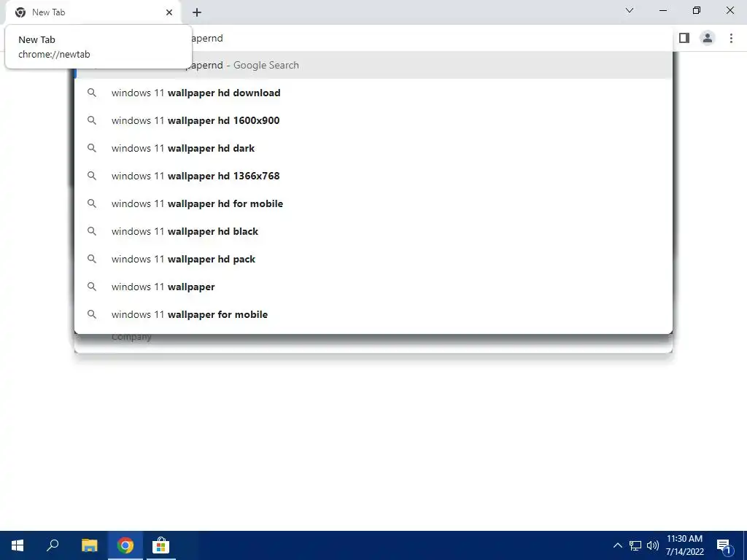747x560 pixels.
Task: Click search icon beside 'wallpaper hd 1366x768'
Action: (91, 176)
